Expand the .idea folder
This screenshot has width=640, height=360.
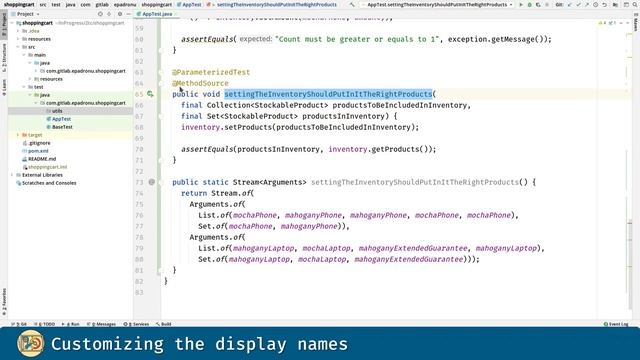18,31
